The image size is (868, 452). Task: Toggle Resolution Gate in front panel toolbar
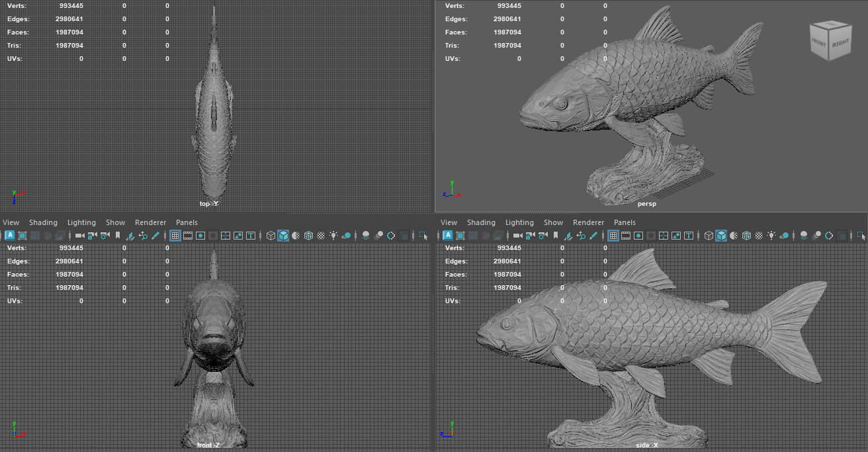[x=200, y=235]
